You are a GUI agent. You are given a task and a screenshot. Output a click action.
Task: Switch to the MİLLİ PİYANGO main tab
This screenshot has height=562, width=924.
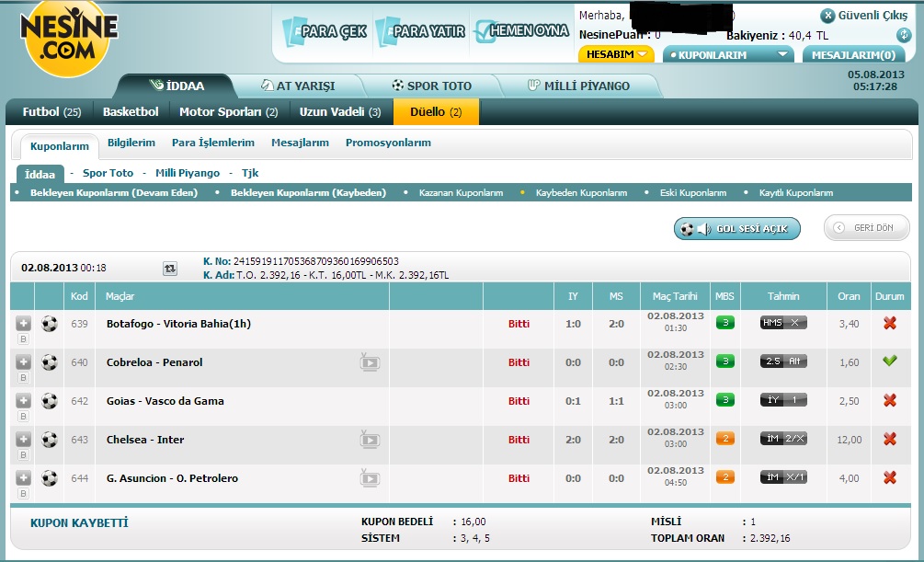tap(578, 86)
